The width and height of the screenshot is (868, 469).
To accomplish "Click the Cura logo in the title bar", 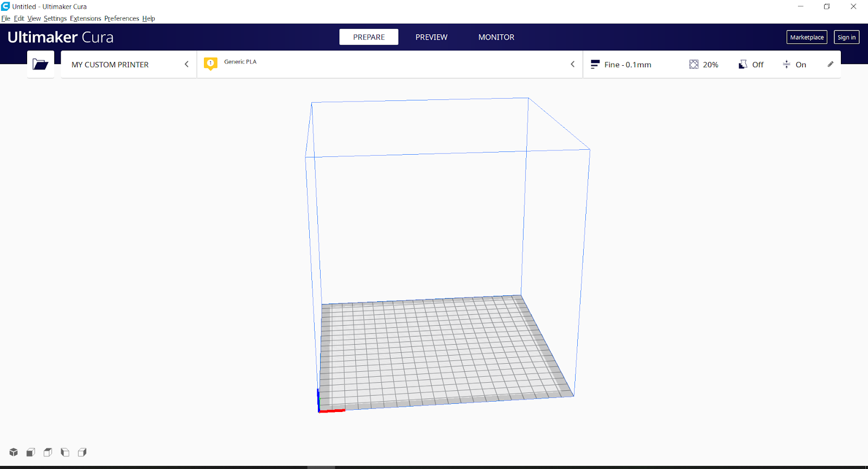I will point(5,7).
